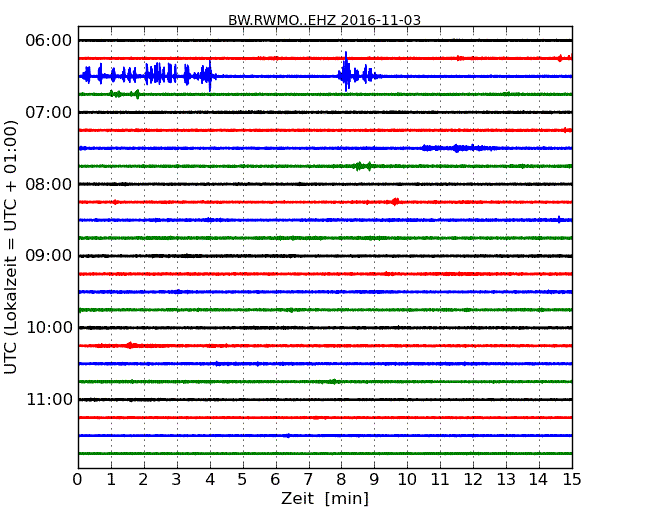Image resolution: width=650 pixels, height=520 pixels.
Task: Click x-axis tick label 11
Action: coord(440,480)
